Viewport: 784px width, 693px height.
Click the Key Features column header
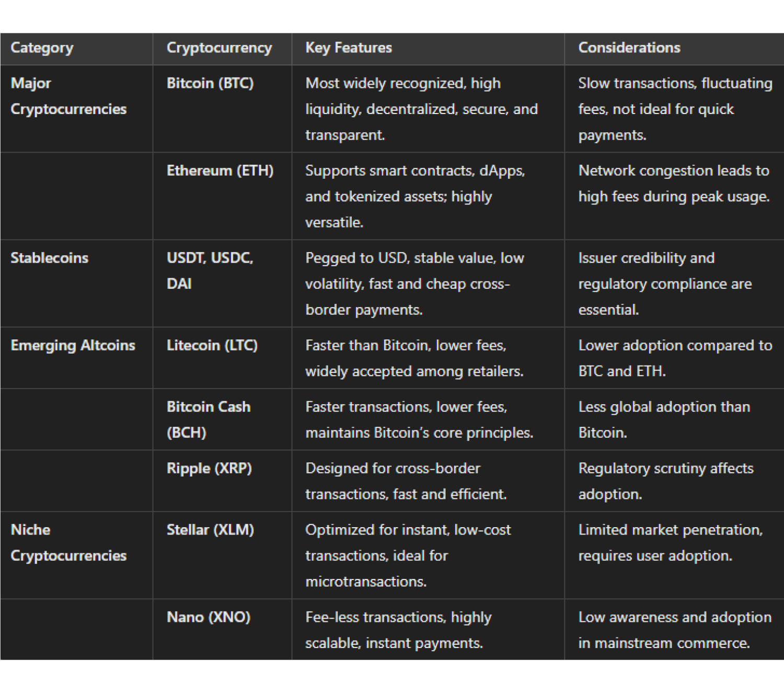pos(349,48)
